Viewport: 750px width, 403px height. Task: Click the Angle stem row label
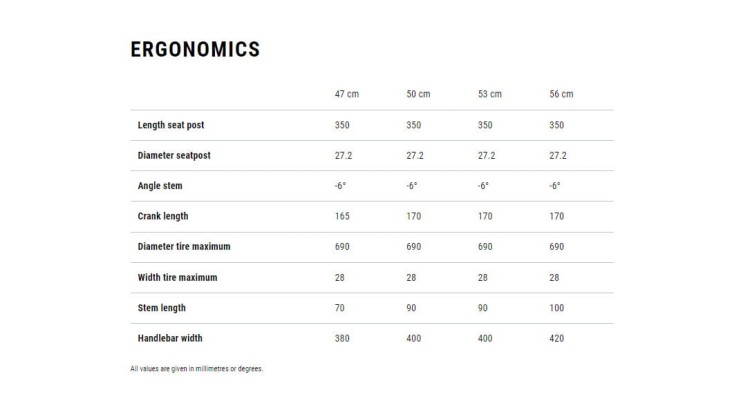(x=160, y=185)
